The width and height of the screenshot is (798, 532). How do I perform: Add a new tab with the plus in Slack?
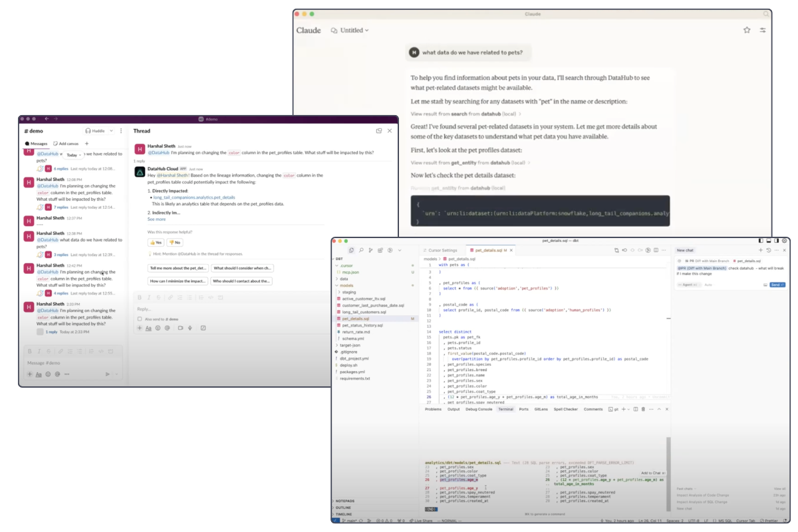[x=86, y=144]
